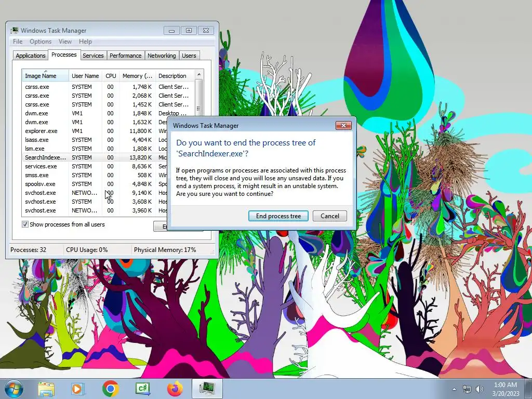This screenshot has width=532, height=399.
Task: Click the Physical Memory: 17% status entry
Action: click(x=165, y=250)
